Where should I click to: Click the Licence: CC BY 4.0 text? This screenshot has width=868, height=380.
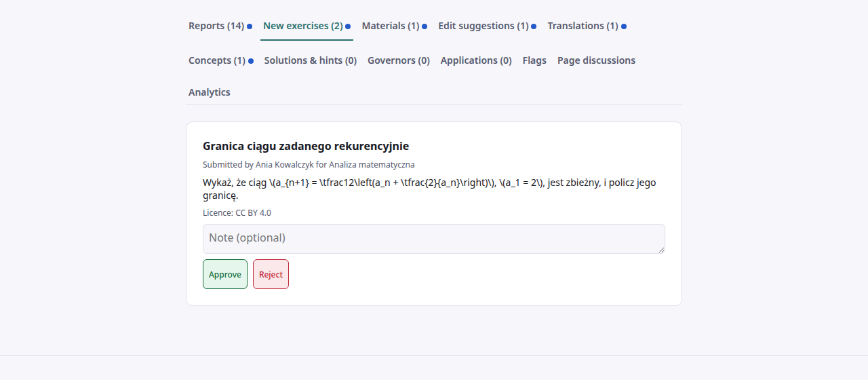(237, 213)
